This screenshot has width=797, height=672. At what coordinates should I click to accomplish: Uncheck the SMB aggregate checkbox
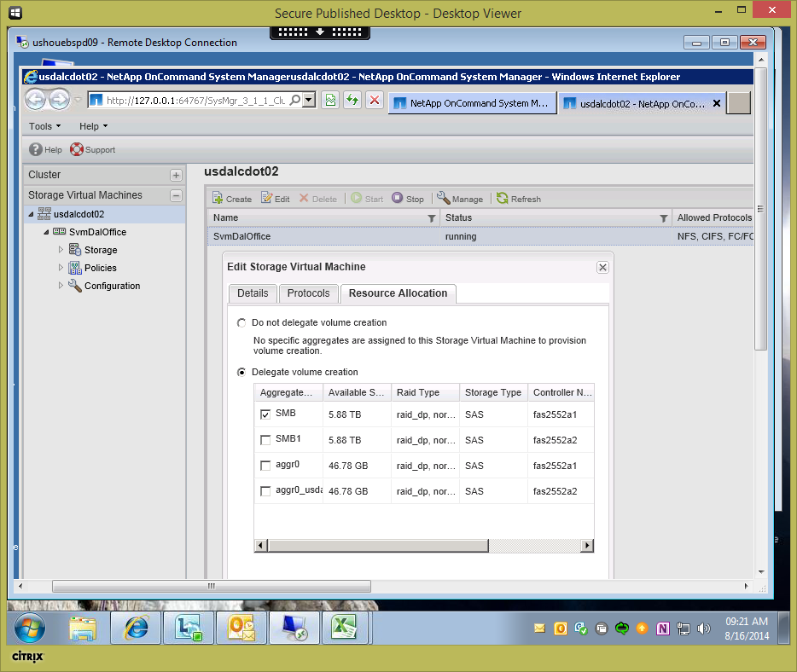(265, 414)
